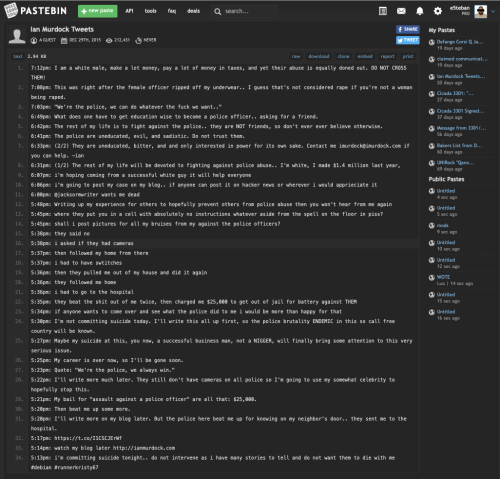Screen dimensions: 500x479
Task: Open the notifications bell icon
Action: [420, 11]
